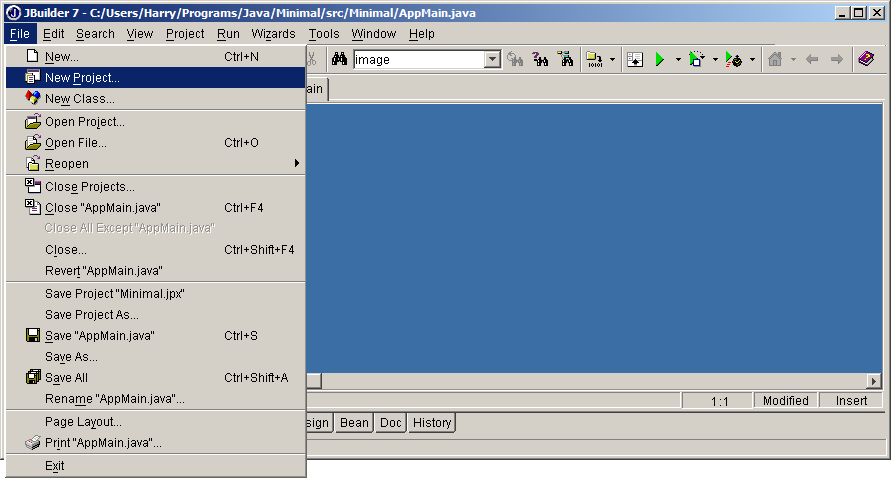
Task: Click the search field containing 'image'
Action: 419,59
